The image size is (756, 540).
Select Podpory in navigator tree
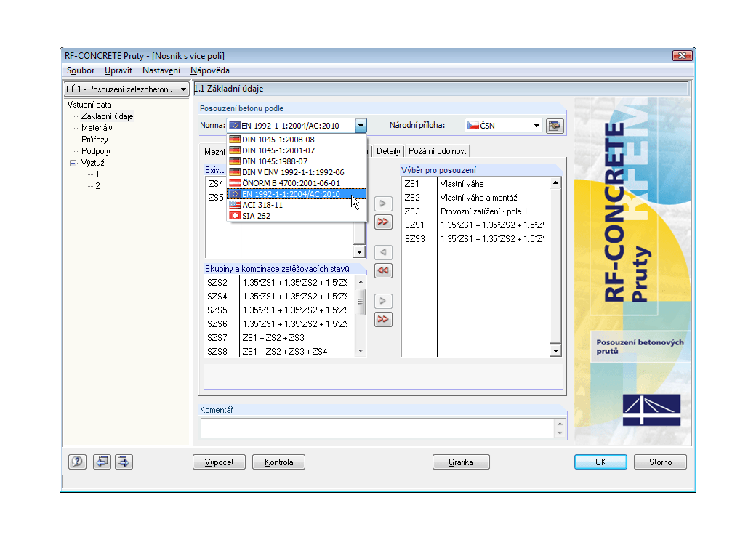(x=95, y=151)
